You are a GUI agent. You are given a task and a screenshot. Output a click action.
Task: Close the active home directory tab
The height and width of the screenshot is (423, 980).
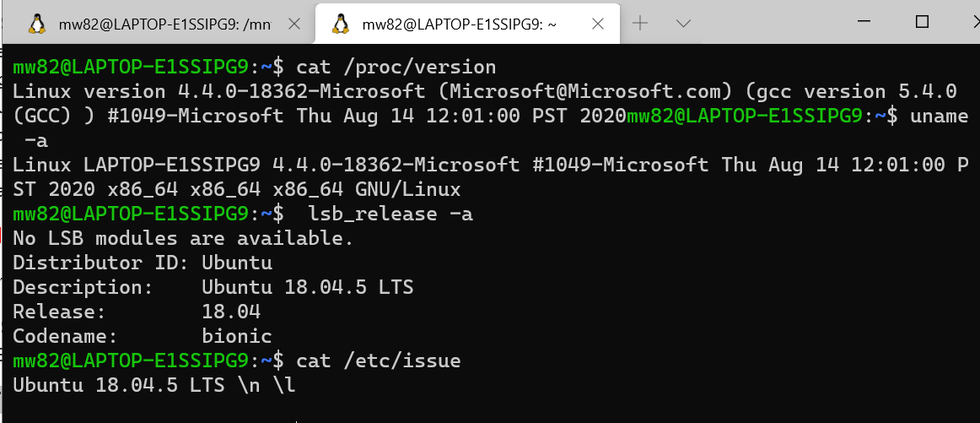click(597, 24)
